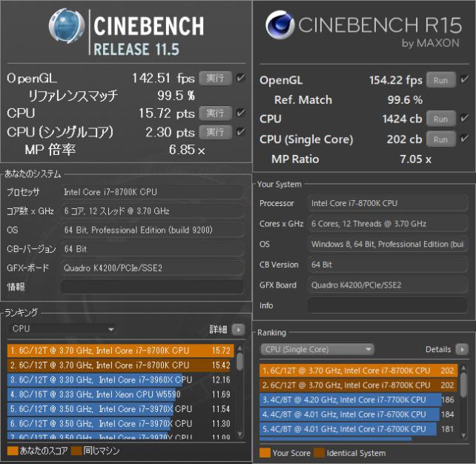Click the OS field showing Windows 8 in R15
The width and height of the screenshot is (476, 464).
pos(388,245)
